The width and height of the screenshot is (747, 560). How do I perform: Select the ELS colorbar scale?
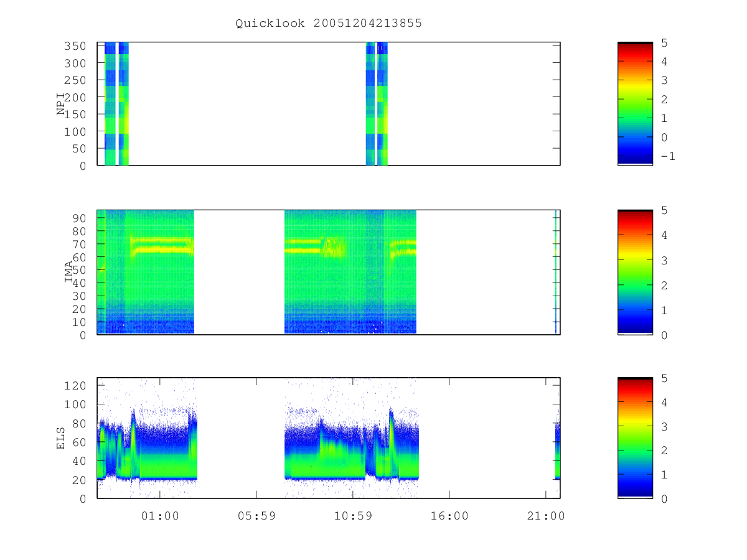click(x=635, y=437)
